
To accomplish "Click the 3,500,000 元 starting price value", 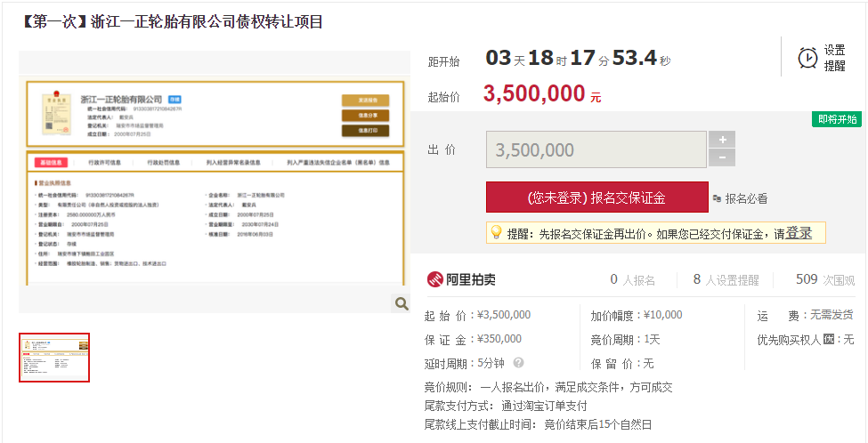I will (x=542, y=94).
